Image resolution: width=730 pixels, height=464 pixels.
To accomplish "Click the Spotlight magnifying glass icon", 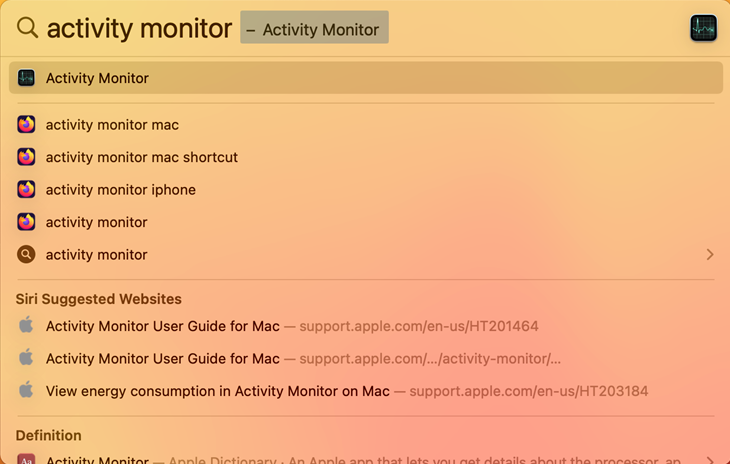I will pyautogui.click(x=27, y=28).
